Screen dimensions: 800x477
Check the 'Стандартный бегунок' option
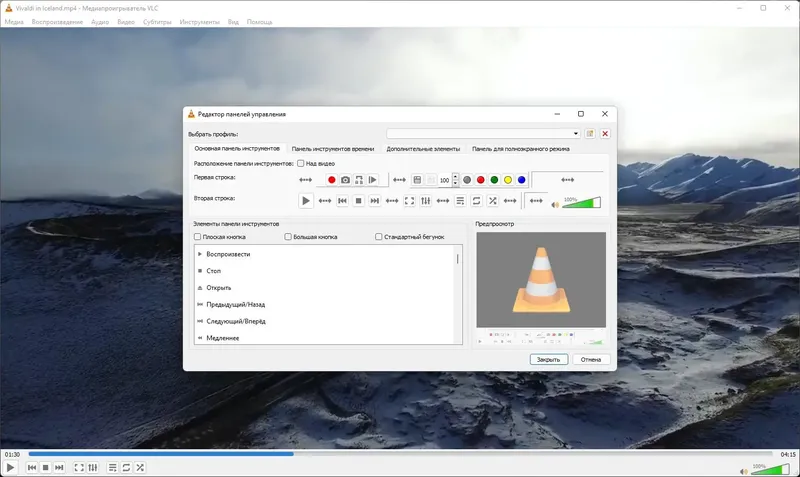point(379,237)
